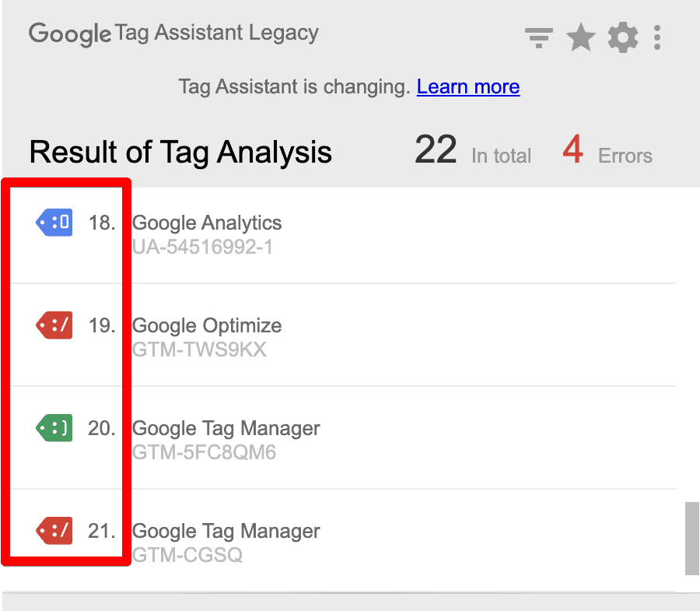Open the three-dot overflow menu

(x=657, y=37)
